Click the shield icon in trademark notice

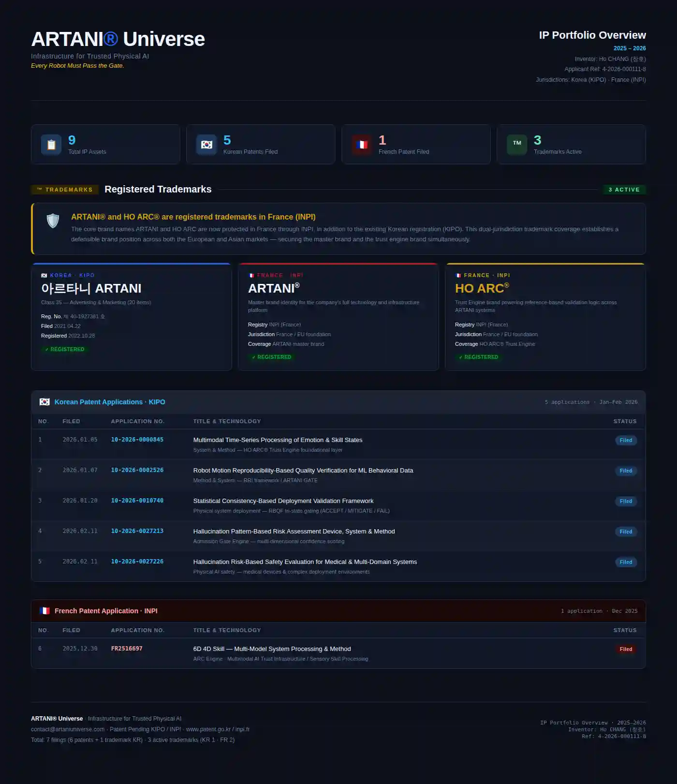click(53, 221)
